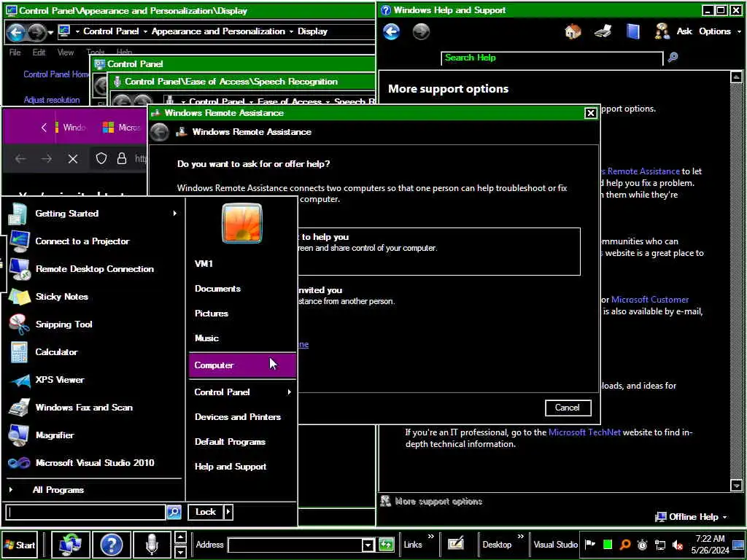The width and height of the screenshot is (747, 560).
Task: Click the network icon in system tray
Action: [x=659, y=545]
